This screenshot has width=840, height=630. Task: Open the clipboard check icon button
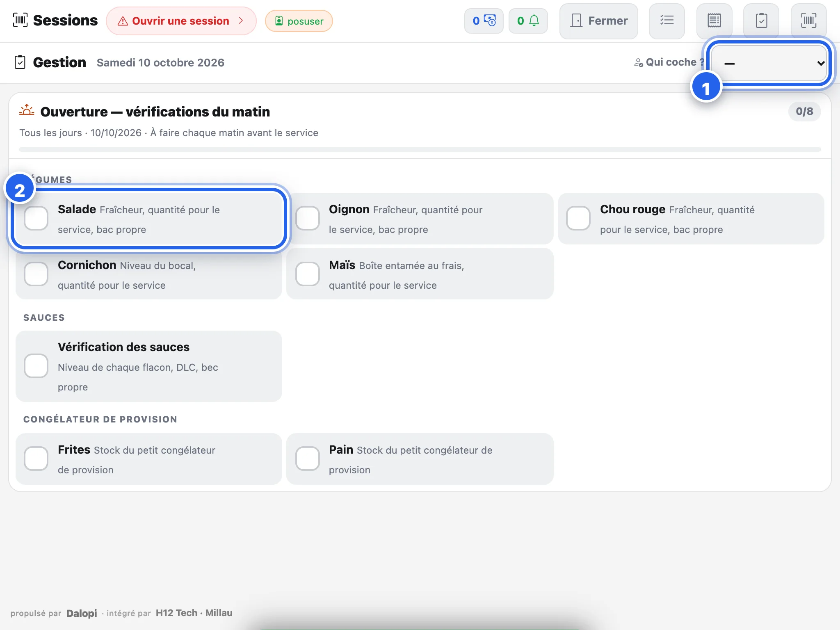pos(761,21)
